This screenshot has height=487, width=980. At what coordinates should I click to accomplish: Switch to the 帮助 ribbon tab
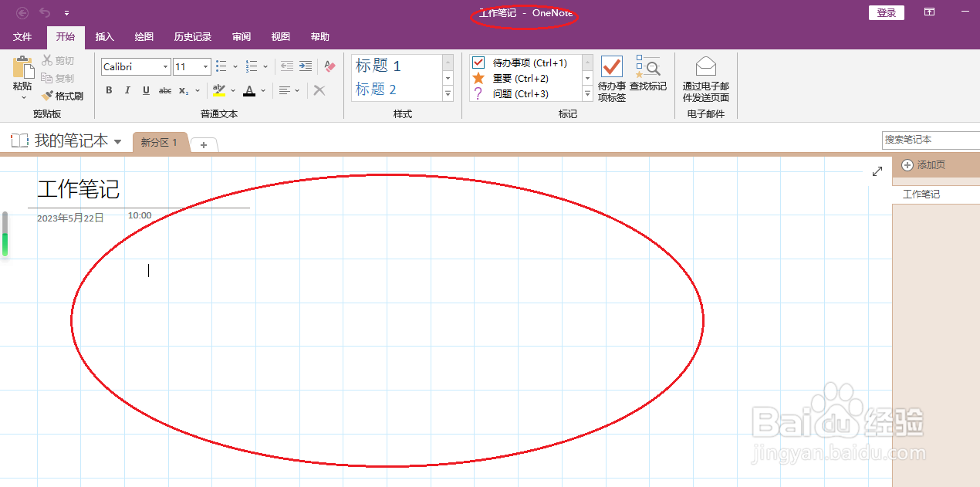pyautogui.click(x=319, y=36)
